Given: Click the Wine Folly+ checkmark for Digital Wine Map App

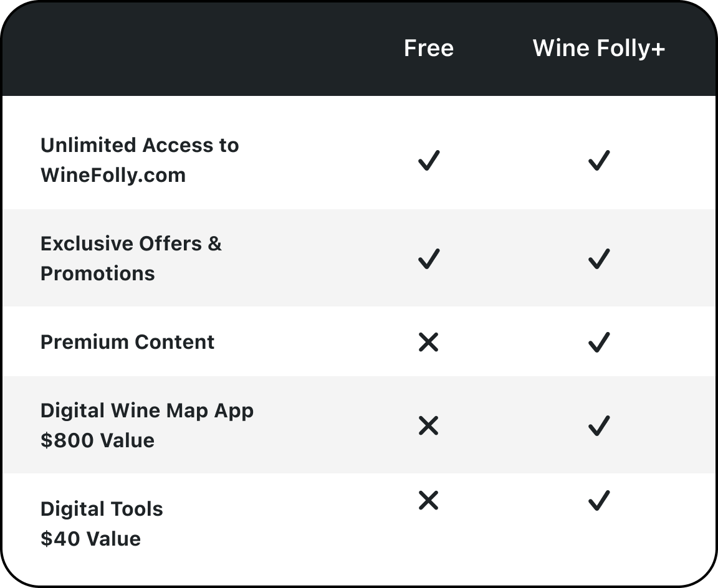Looking at the screenshot, I should click(598, 426).
